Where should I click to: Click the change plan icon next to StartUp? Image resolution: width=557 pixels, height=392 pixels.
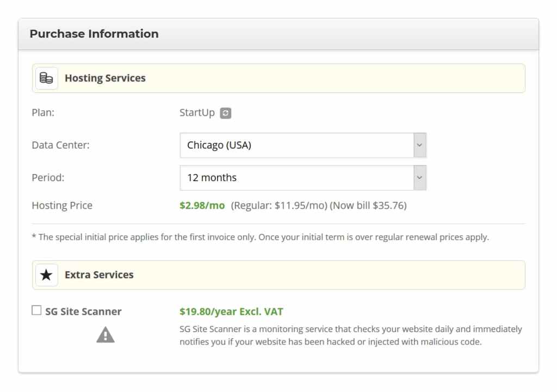(225, 114)
